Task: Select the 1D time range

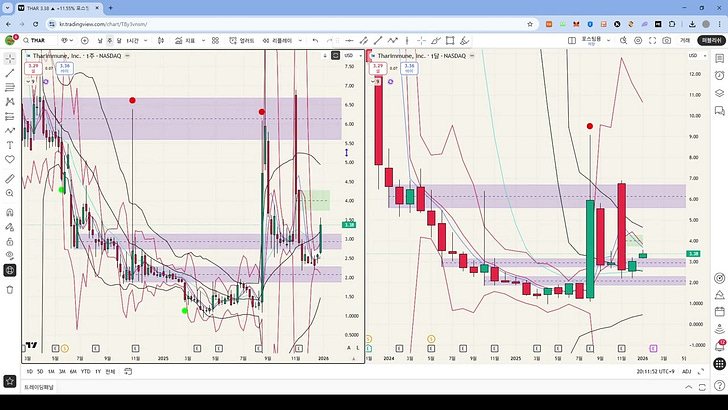Action: pos(29,371)
